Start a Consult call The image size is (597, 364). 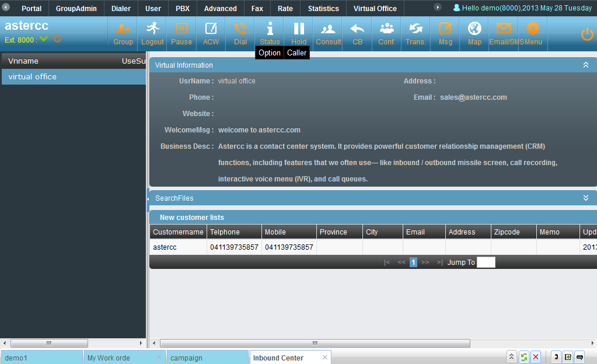[328, 33]
